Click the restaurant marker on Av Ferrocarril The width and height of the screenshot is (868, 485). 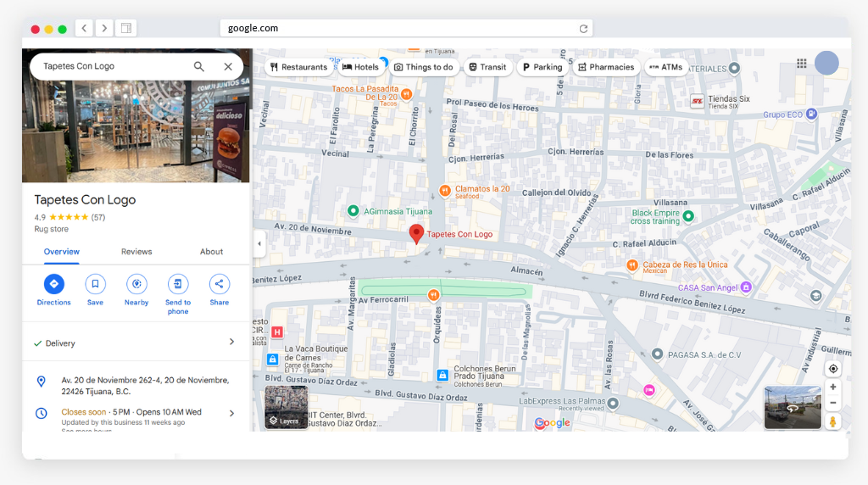click(x=433, y=294)
